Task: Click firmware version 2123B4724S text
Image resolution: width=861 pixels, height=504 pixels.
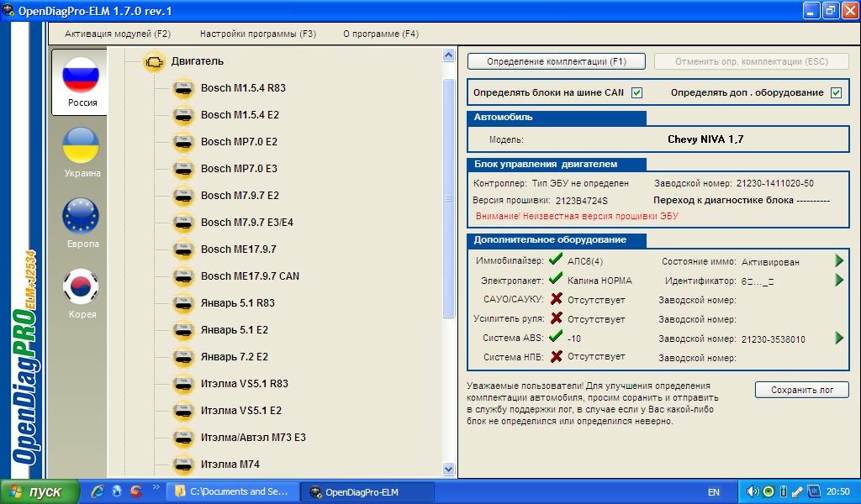Action: pyautogui.click(x=582, y=201)
